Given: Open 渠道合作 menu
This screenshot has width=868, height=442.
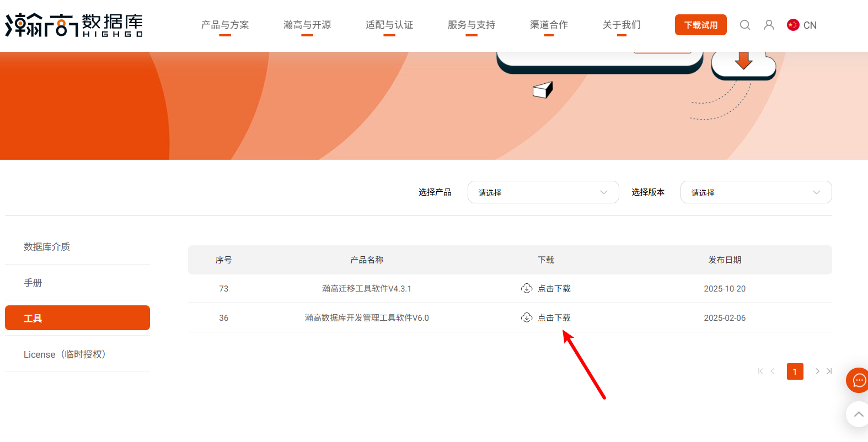Looking at the screenshot, I should pos(549,25).
